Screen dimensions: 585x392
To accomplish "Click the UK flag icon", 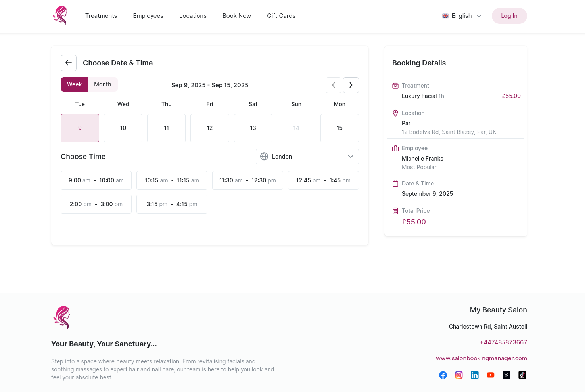I will tap(445, 16).
